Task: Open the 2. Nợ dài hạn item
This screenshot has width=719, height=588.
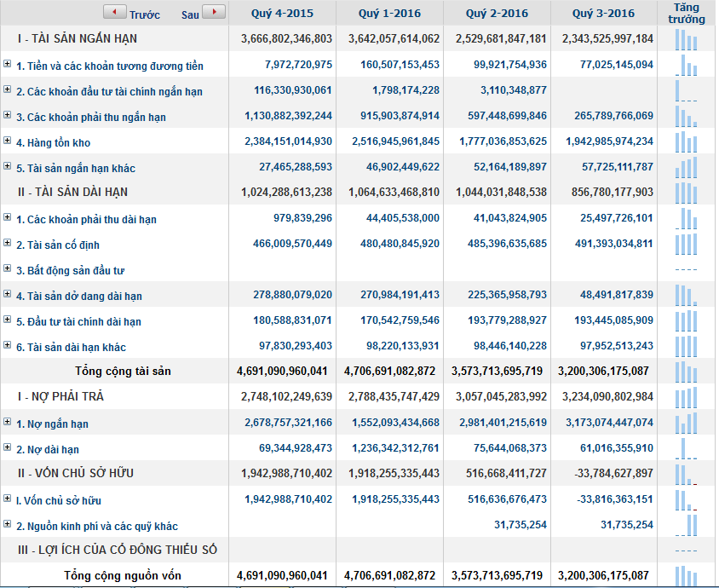Action: point(48,450)
